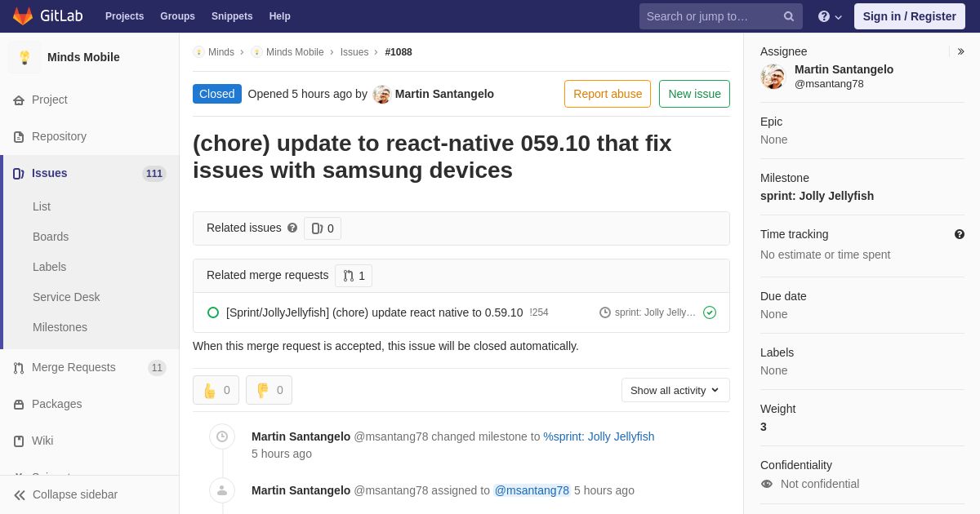980x514 pixels.
Task: Open the Groups menu
Action: (177, 16)
